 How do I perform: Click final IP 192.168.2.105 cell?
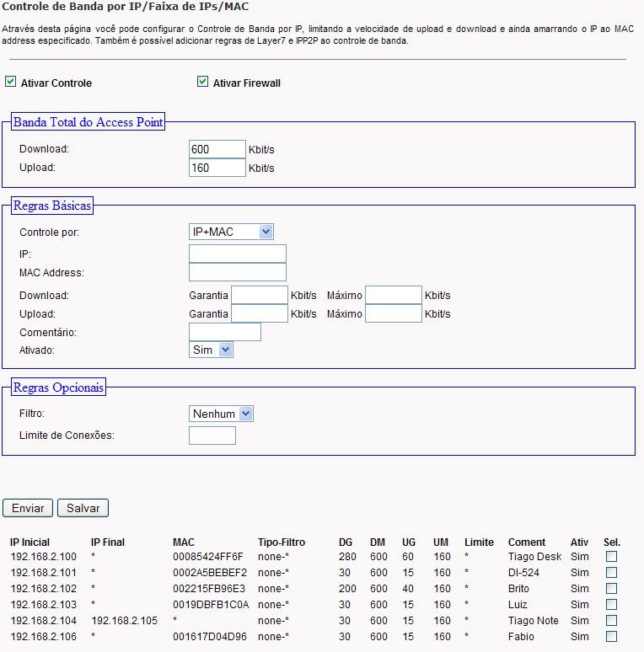[x=125, y=620]
